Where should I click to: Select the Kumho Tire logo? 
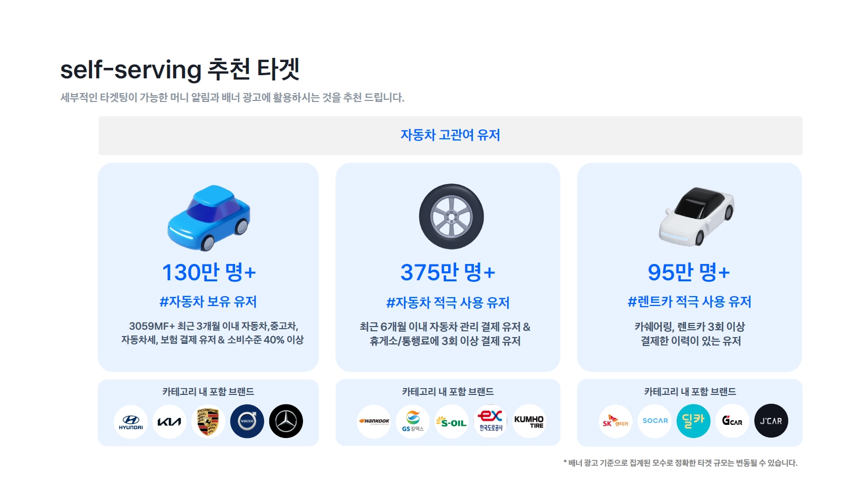pyautogui.click(x=529, y=421)
